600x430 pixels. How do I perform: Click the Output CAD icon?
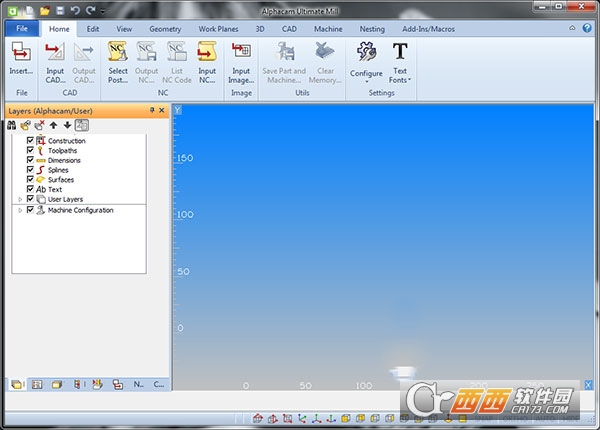coord(83,52)
